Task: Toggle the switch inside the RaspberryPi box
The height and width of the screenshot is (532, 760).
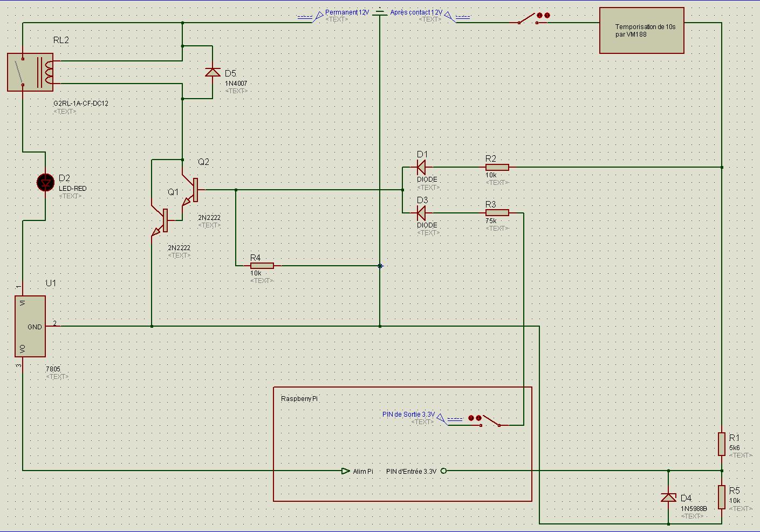Action: (x=485, y=420)
